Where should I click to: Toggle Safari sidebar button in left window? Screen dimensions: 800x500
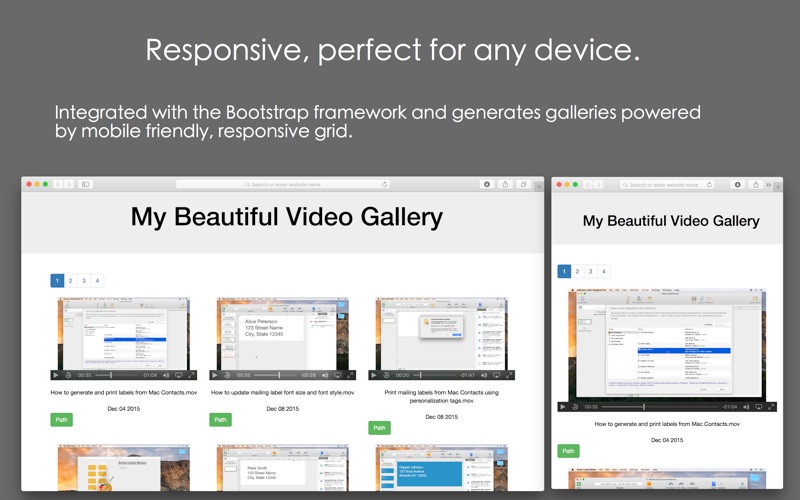tap(85, 184)
